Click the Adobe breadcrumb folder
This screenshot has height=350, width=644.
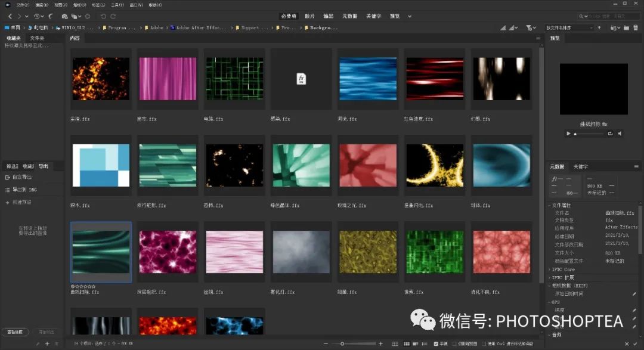pos(154,28)
